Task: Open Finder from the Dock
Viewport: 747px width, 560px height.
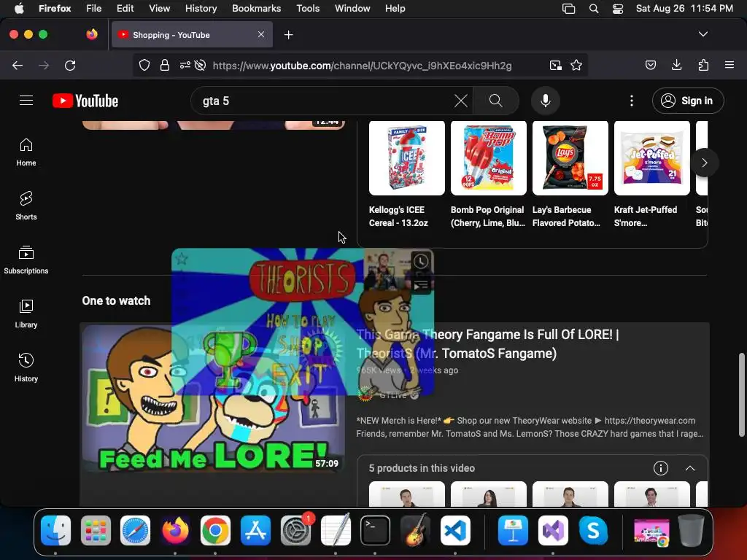Action: pos(55,531)
